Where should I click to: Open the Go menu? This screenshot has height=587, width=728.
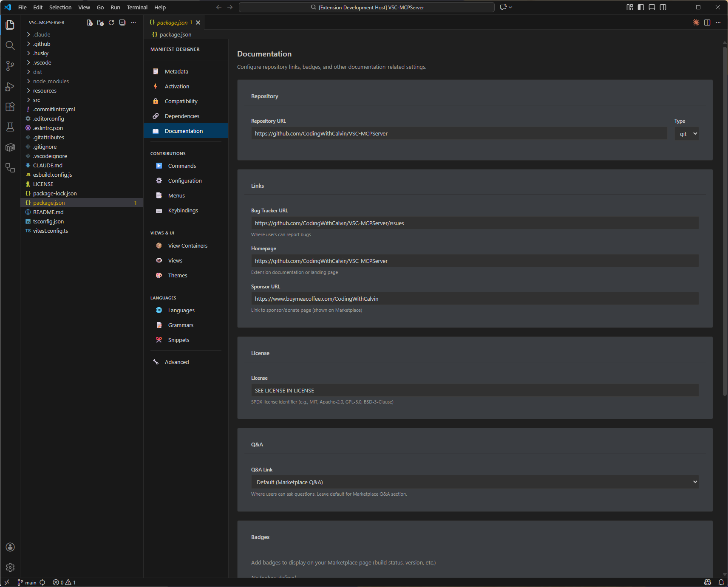(100, 7)
